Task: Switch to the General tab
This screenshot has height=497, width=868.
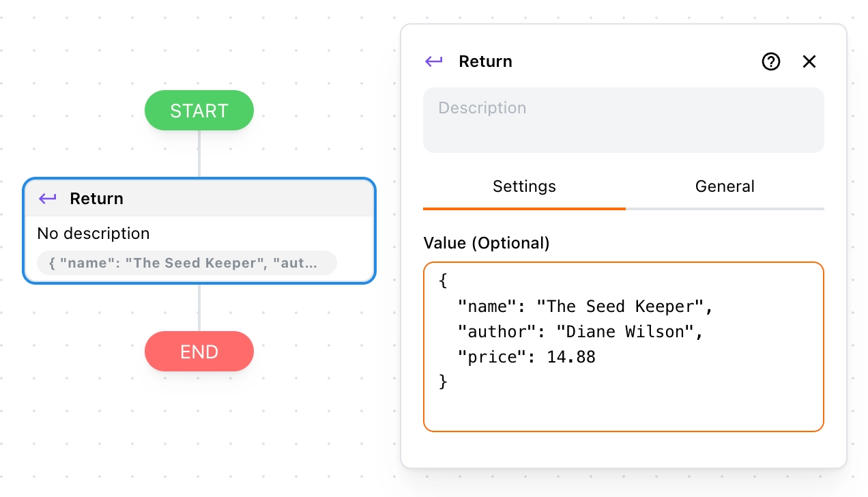Action: click(x=724, y=186)
